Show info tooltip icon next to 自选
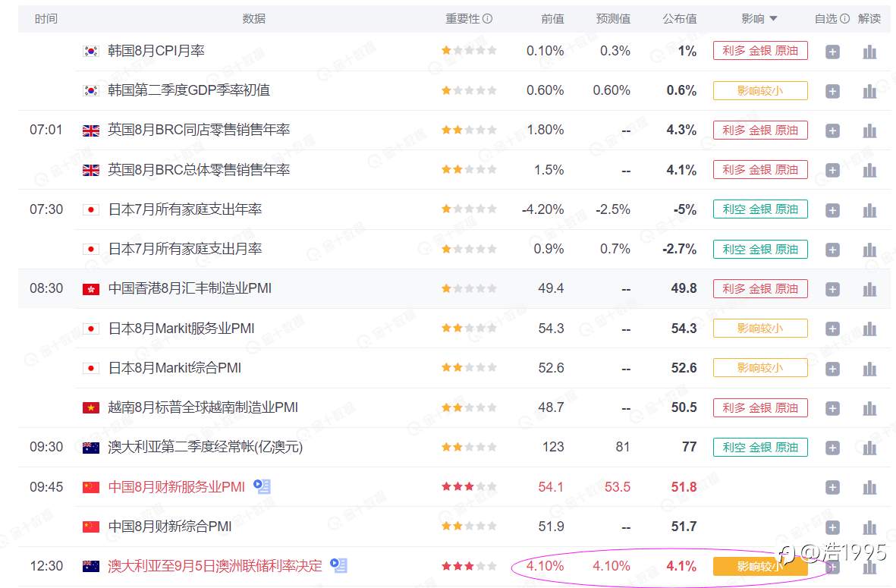896x588 pixels. click(844, 18)
